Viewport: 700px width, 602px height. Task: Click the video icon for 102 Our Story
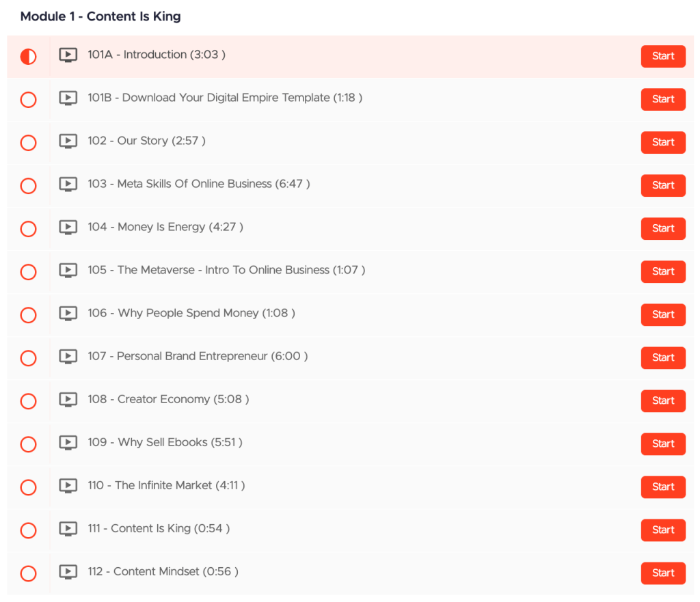(68, 141)
